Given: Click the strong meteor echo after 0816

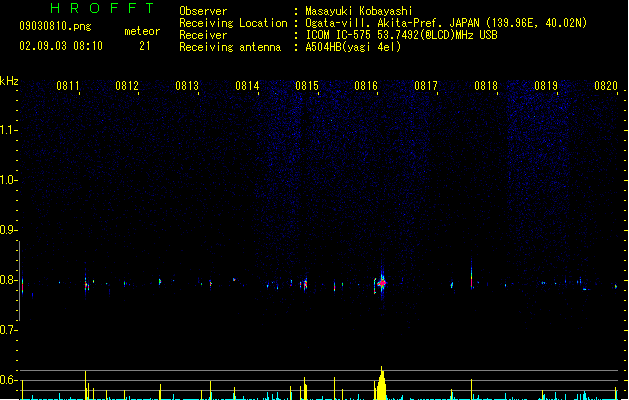Looking at the screenshot, I should tap(382, 283).
